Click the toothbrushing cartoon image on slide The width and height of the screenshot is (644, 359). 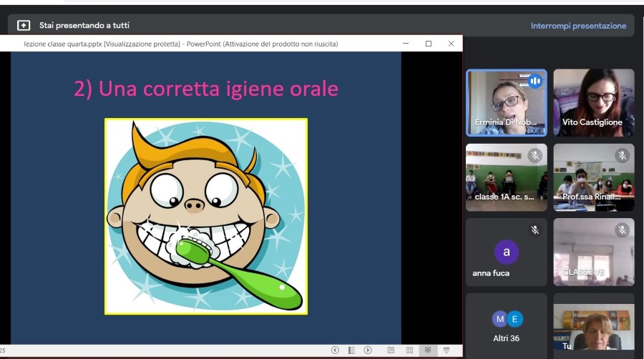tap(206, 216)
